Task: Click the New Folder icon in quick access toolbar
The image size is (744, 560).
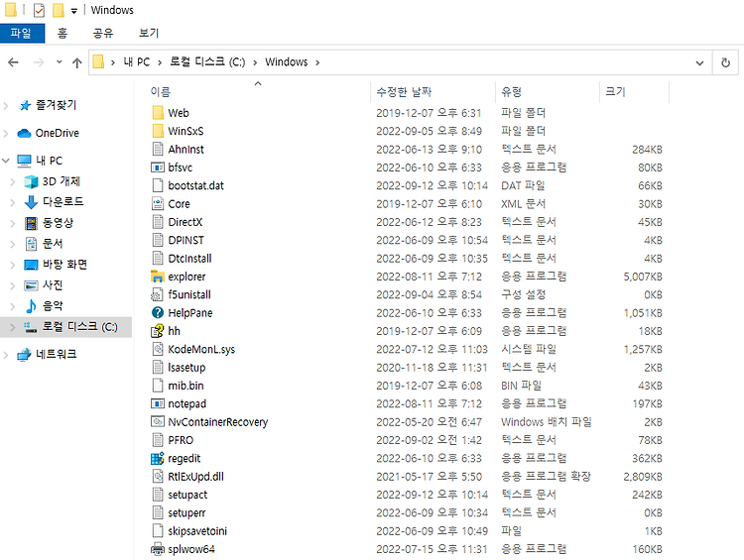Action: pos(59,10)
